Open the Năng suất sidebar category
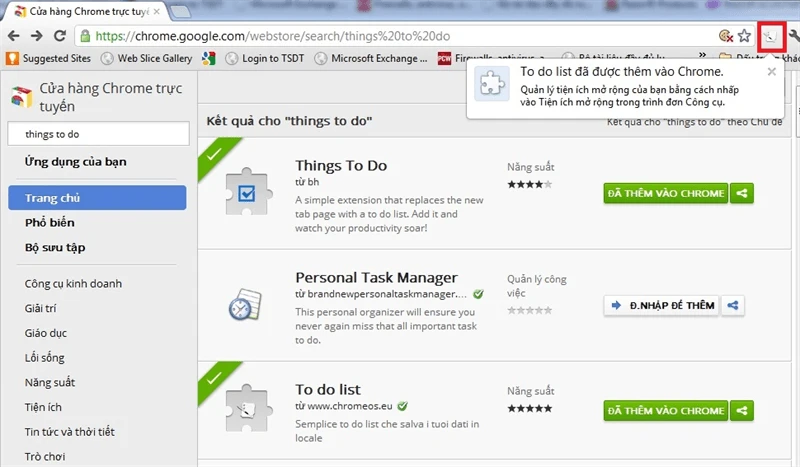This screenshot has width=800, height=467. (x=49, y=382)
